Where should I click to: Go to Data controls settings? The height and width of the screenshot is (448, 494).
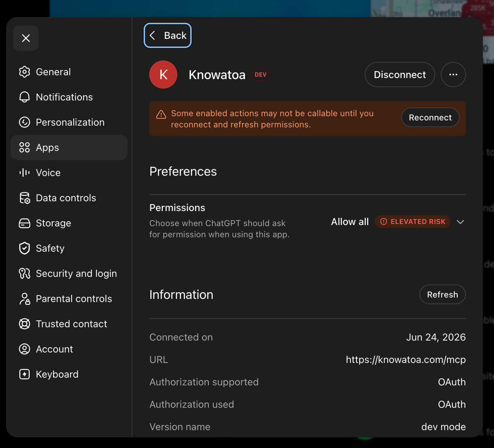[69, 198]
